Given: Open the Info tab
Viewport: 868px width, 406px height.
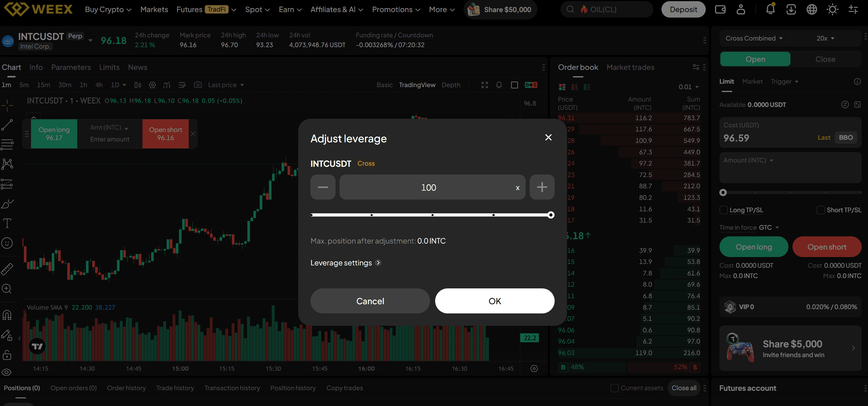Looking at the screenshot, I should coord(36,67).
